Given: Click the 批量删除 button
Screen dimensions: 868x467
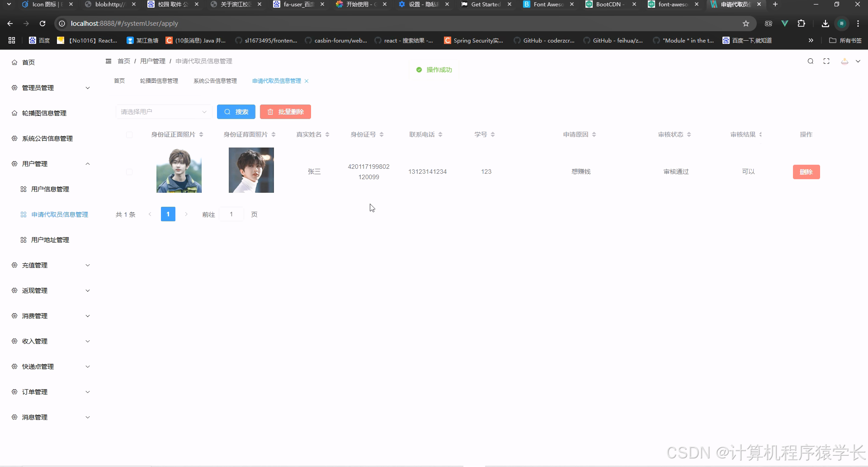Looking at the screenshot, I should pos(285,112).
